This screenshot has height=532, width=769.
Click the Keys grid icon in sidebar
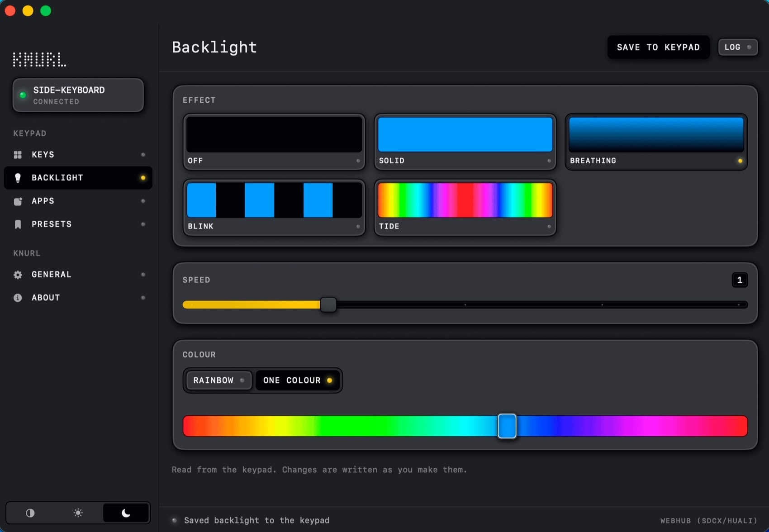18,155
